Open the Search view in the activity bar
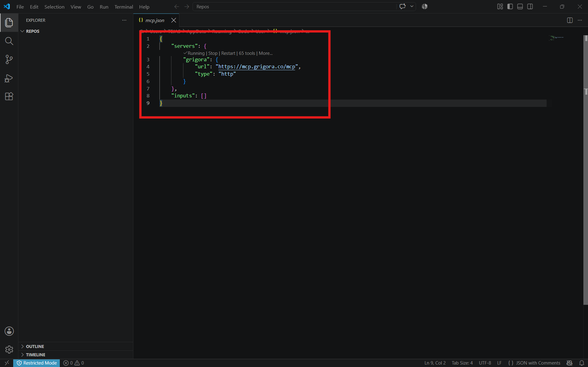588x367 pixels. pos(9,41)
